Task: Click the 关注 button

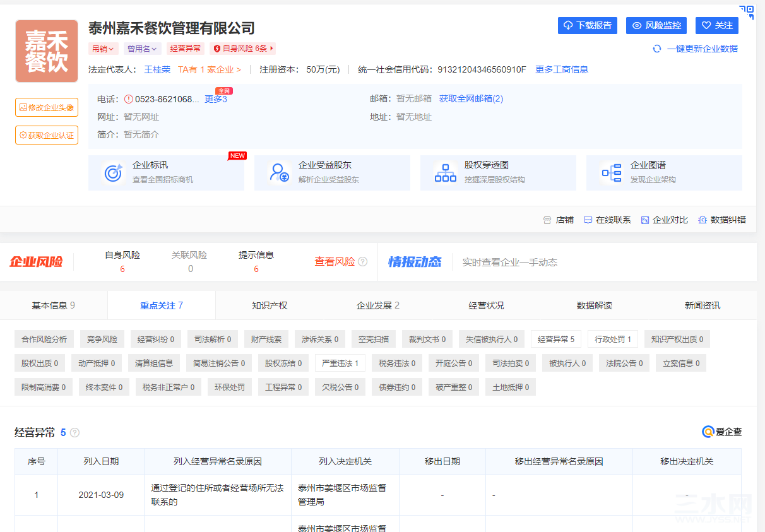Action: [x=717, y=25]
